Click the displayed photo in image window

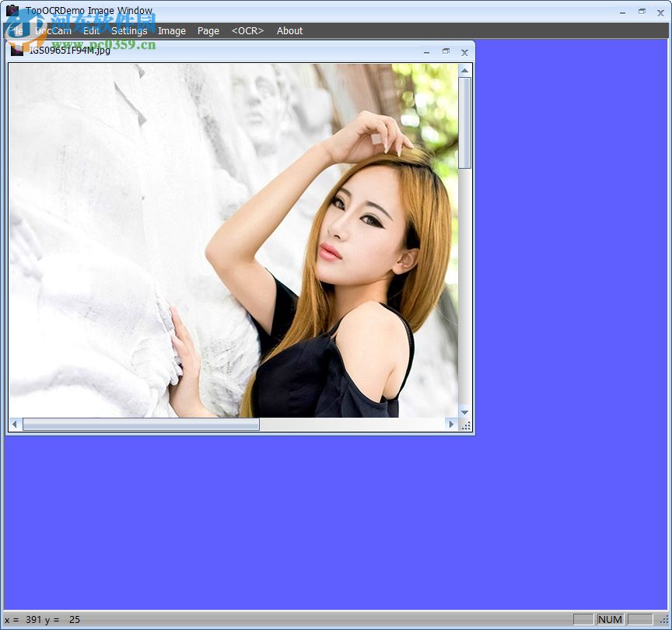tap(233, 240)
